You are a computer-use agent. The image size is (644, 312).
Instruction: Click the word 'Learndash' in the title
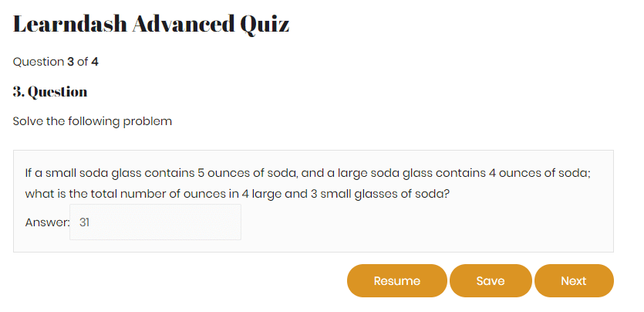[x=70, y=24]
